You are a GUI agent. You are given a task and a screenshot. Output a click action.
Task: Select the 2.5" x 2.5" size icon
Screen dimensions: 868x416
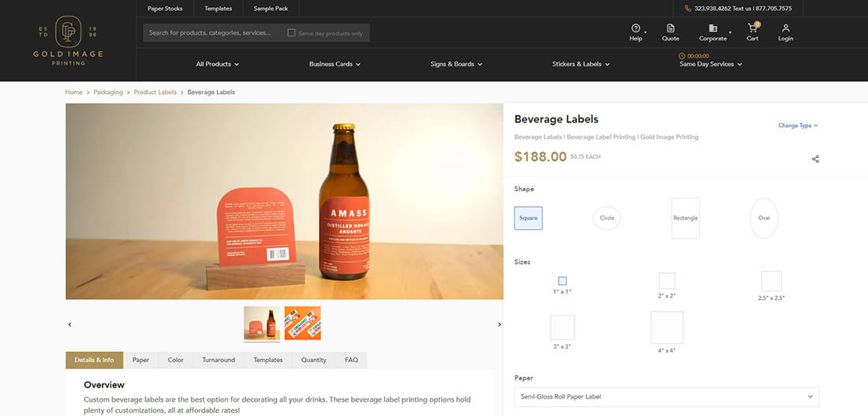(x=772, y=281)
